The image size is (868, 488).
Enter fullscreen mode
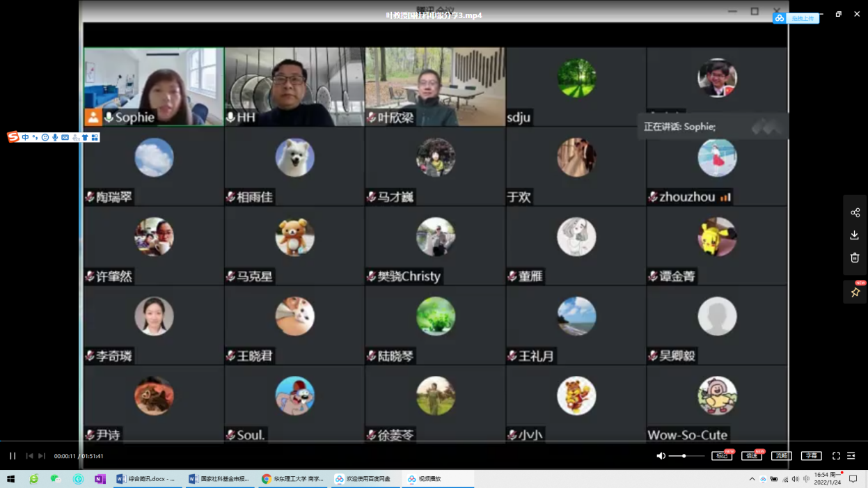click(x=837, y=456)
